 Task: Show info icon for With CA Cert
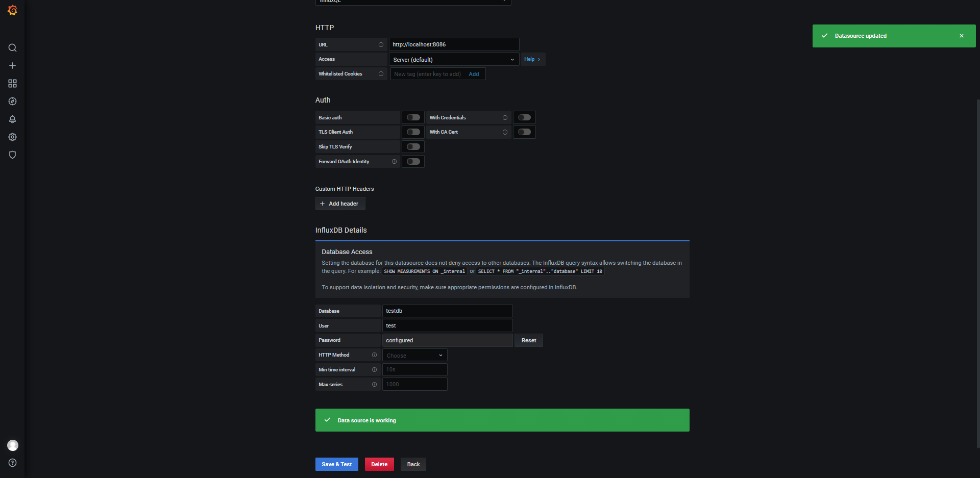505,132
